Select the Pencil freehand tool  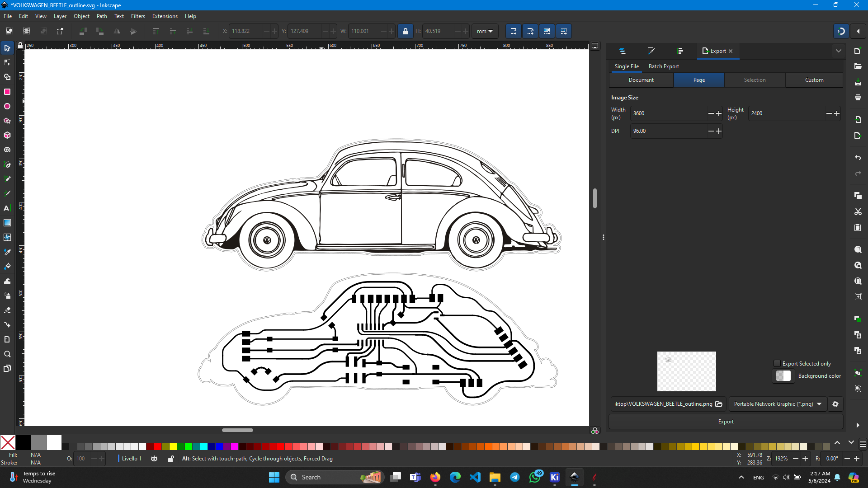click(7, 179)
